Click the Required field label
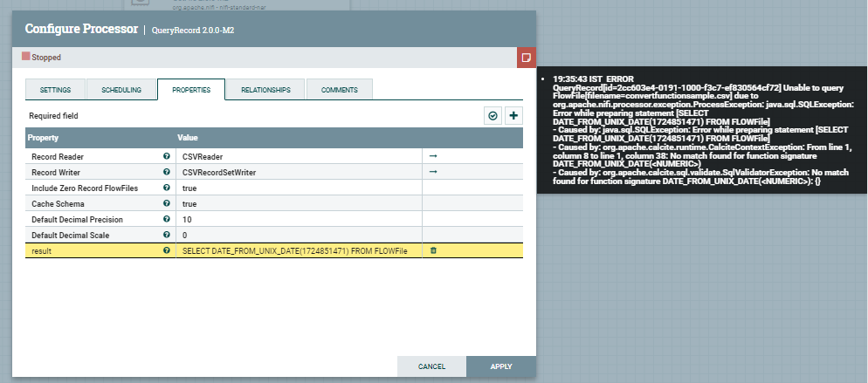Image resolution: width=868 pixels, height=383 pixels. click(53, 116)
